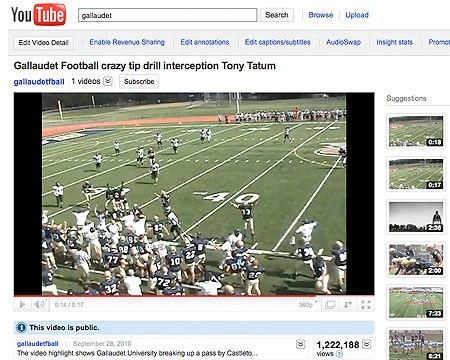Click the 0:14 / 0:17 time display
The width and height of the screenshot is (450, 360).
point(69,305)
